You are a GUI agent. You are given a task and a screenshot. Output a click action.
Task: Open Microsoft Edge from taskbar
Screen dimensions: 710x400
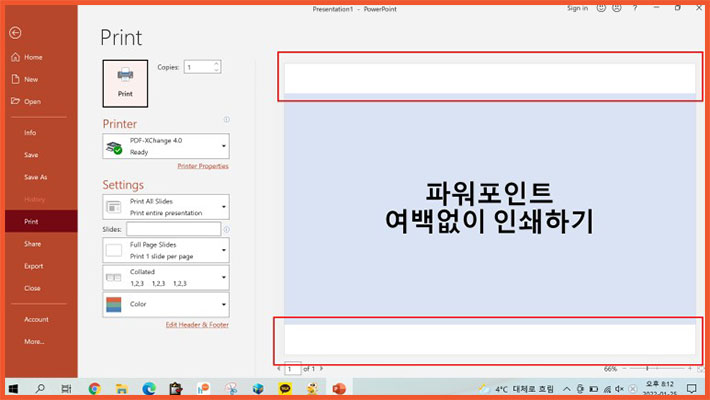[x=149, y=389]
